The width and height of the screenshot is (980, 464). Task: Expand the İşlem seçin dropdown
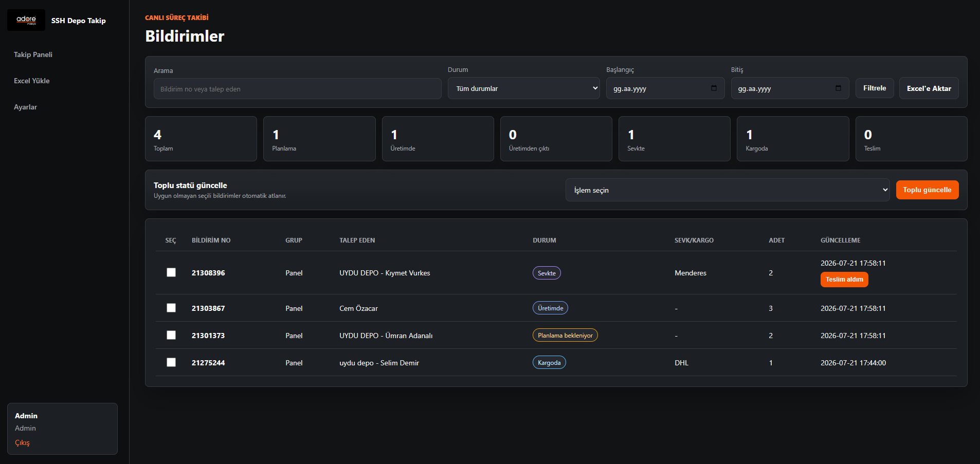click(727, 190)
